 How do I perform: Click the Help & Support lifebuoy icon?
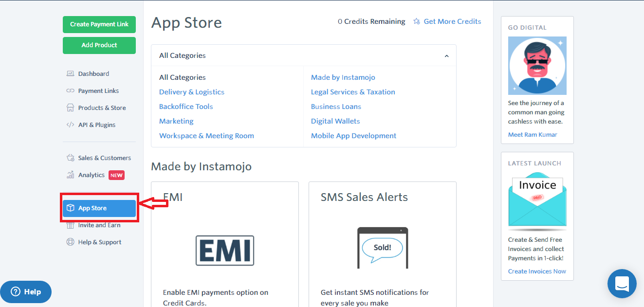[x=70, y=242]
